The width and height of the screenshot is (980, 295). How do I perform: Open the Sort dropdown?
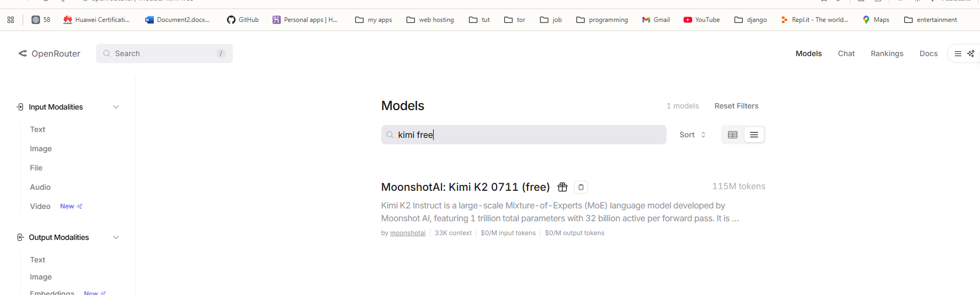tap(693, 135)
